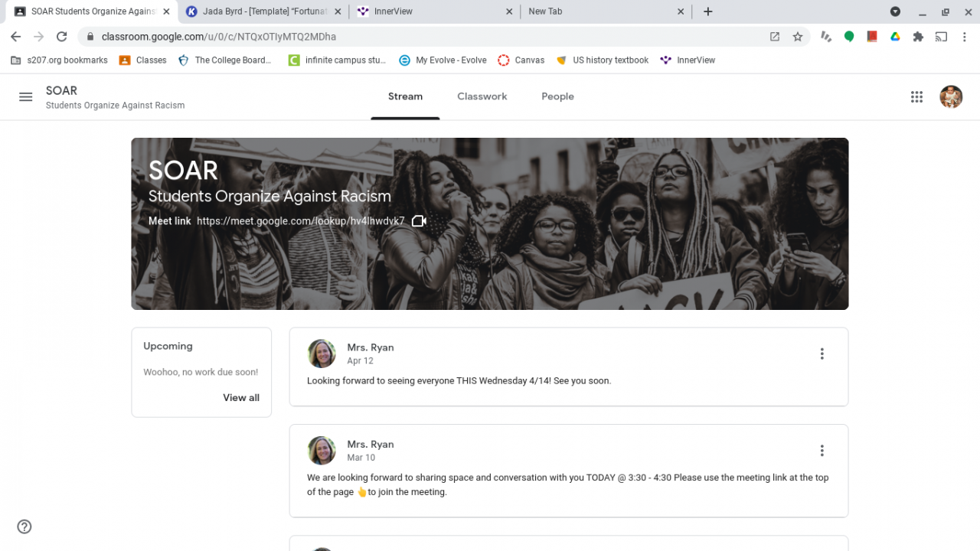Open the Google apps grid launcher

click(x=916, y=97)
